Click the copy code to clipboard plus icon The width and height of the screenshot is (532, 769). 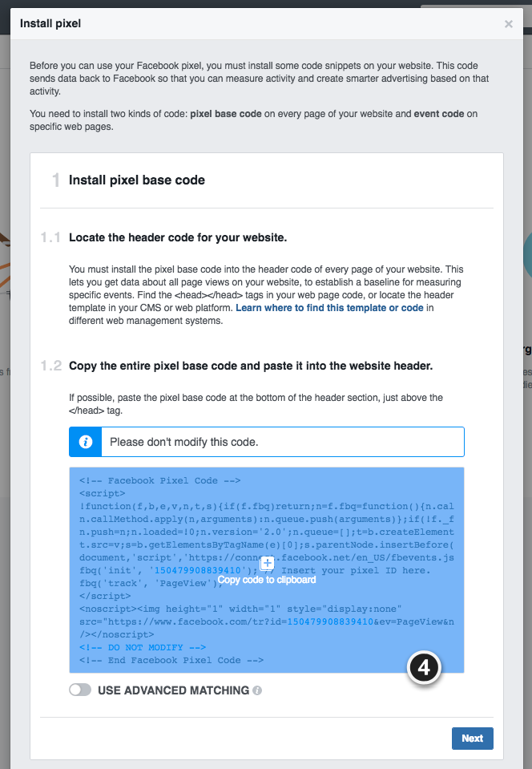267,563
